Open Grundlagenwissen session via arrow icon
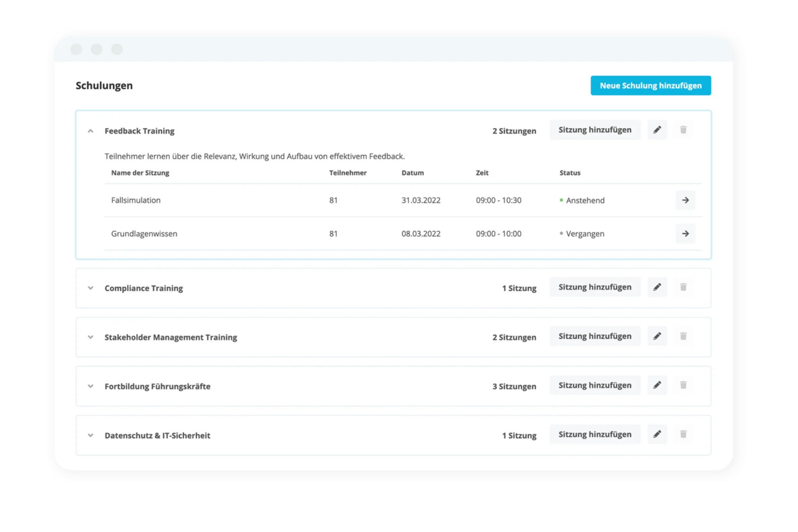The image size is (798, 532). click(x=685, y=233)
